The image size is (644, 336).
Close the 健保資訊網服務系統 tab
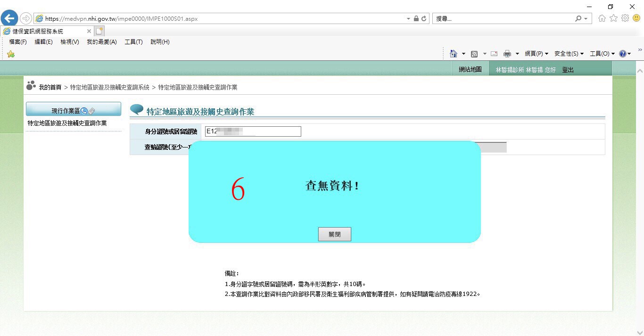(x=89, y=31)
